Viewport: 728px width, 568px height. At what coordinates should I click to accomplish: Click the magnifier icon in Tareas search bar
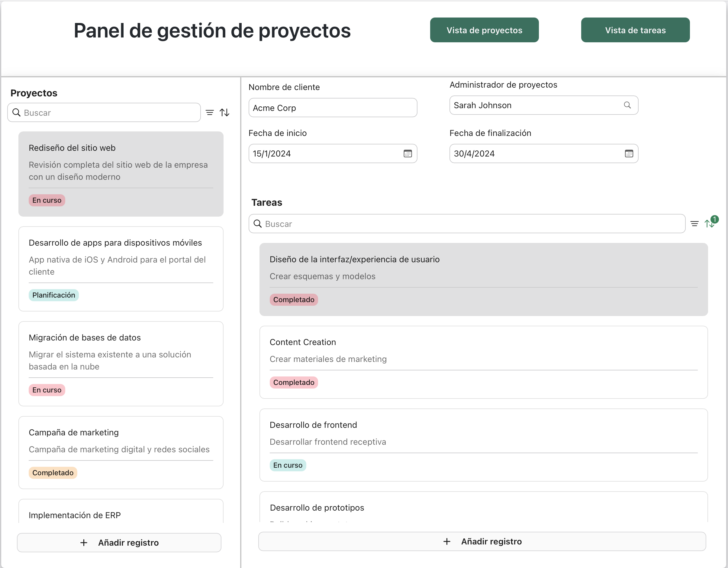pos(257,224)
